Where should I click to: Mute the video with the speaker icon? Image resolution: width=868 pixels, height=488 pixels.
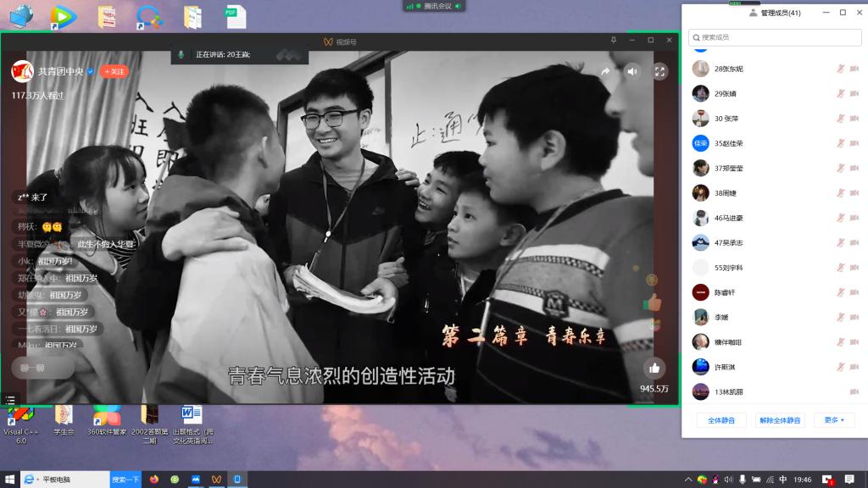click(x=632, y=72)
